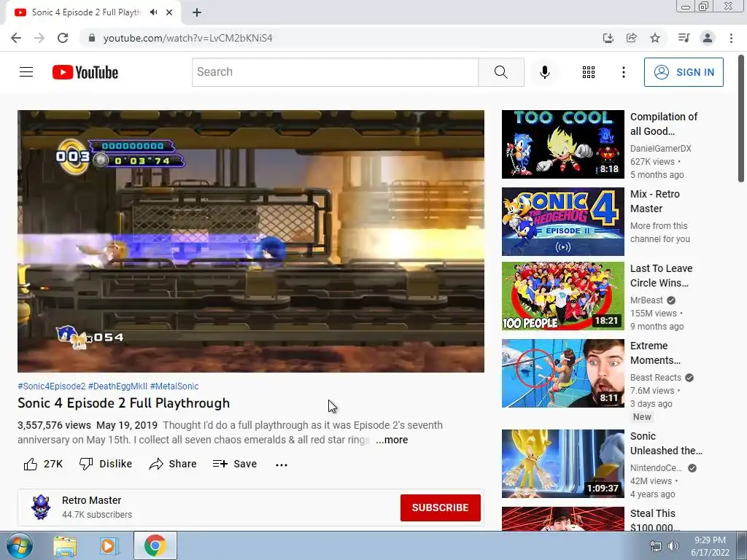747x560 pixels.
Task: Open the YouTube hamburger guide menu
Action: coord(26,72)
